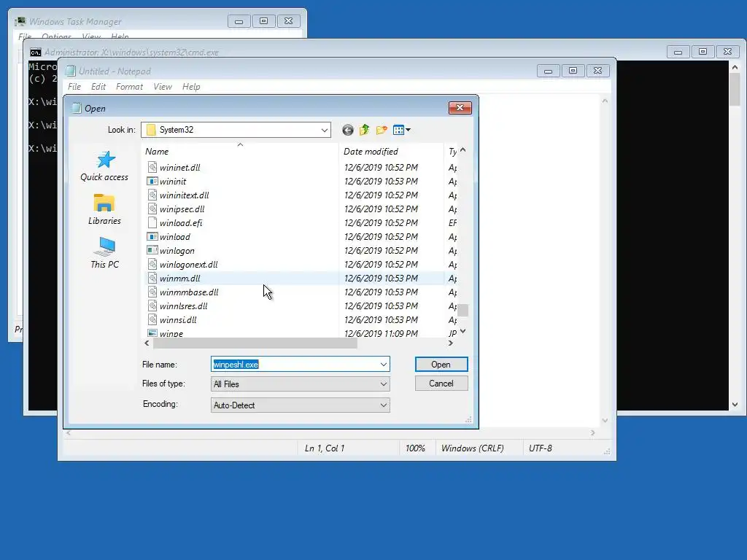Open Notepad View menu

click(x=163, y=87)
